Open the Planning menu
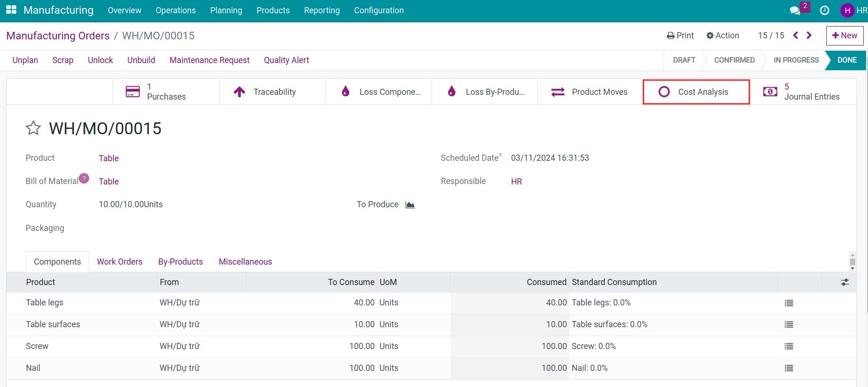 tap(226, 10)
